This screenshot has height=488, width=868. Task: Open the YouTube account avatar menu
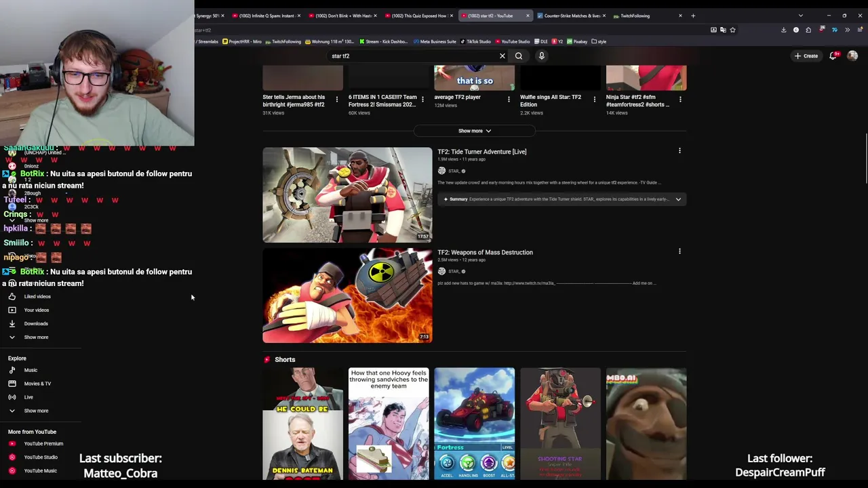[x=852, y=56]
